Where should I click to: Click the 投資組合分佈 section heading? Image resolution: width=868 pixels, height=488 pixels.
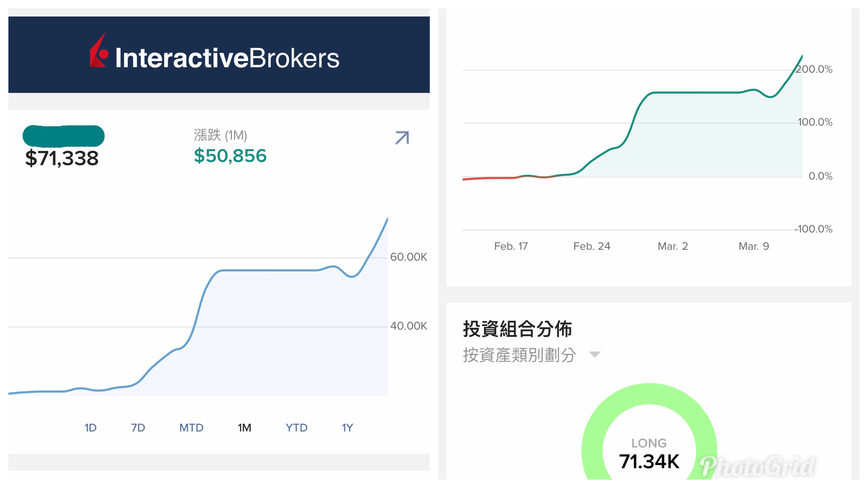click(x=517, y=329)
